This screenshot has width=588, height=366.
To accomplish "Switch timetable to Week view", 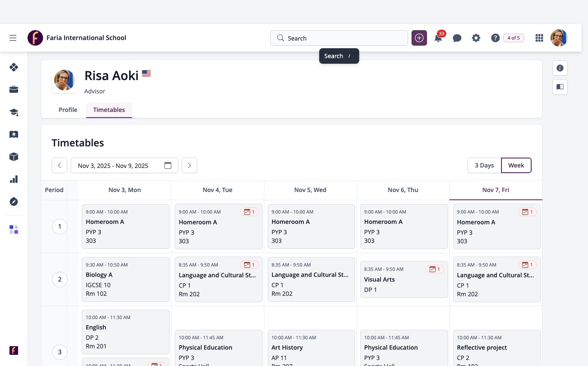I will [x=516, y=165].
